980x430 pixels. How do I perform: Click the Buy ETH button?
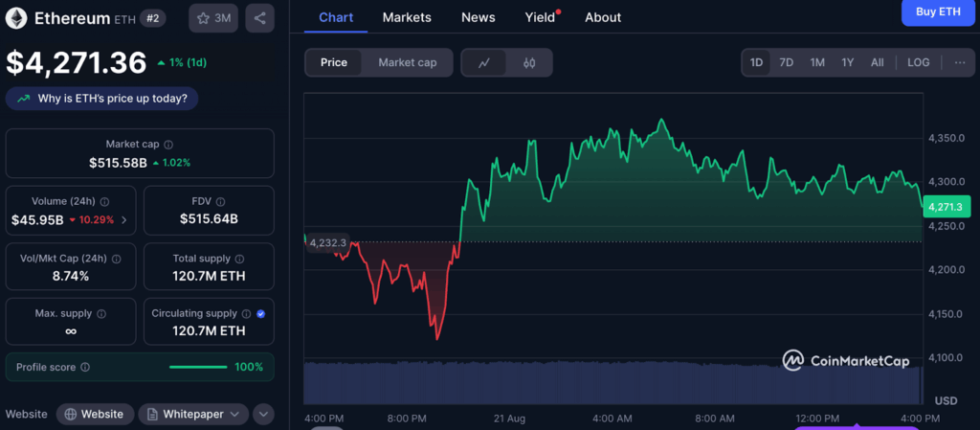(x=938, y=11)
